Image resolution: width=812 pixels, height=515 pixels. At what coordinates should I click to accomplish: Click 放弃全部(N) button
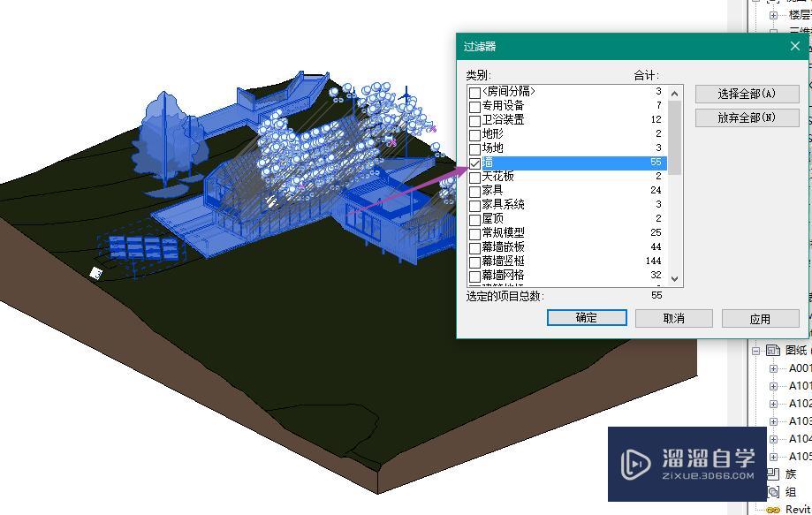(x=747, y=117)
